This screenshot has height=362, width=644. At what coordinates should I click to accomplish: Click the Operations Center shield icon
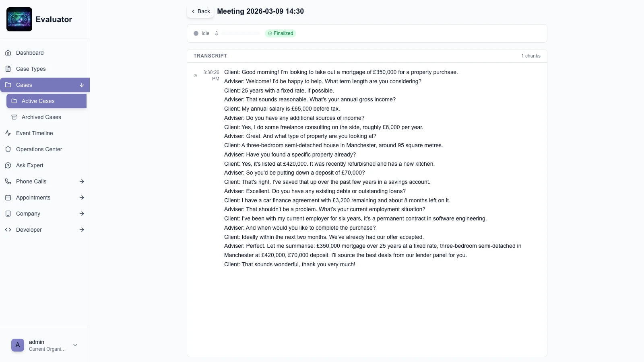[x=8, y=149]
